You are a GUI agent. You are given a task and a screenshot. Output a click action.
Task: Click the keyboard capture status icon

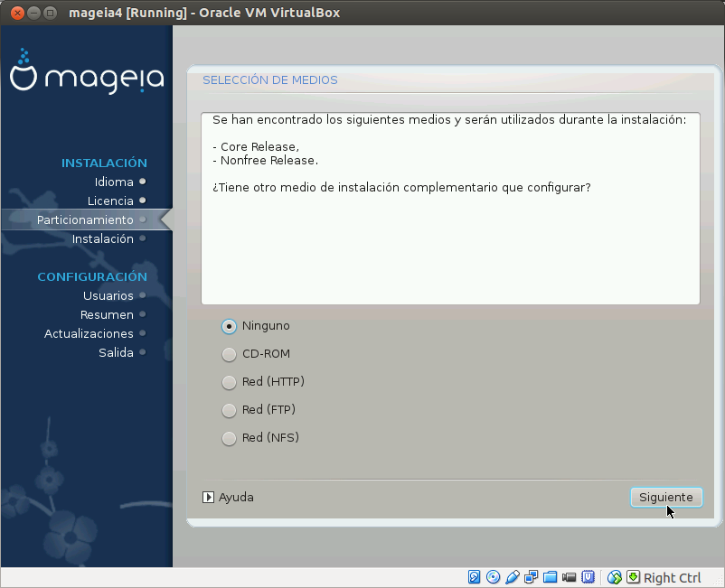pos(633,577)
